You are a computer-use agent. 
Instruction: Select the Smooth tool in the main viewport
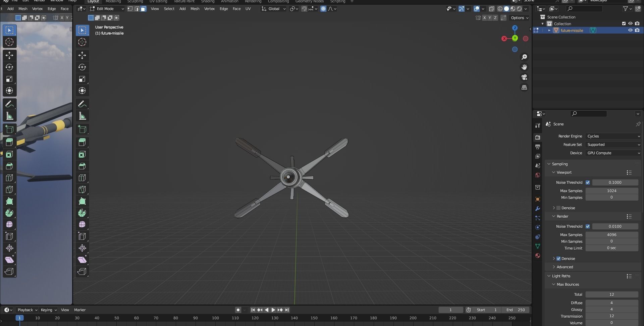[82, 224]
